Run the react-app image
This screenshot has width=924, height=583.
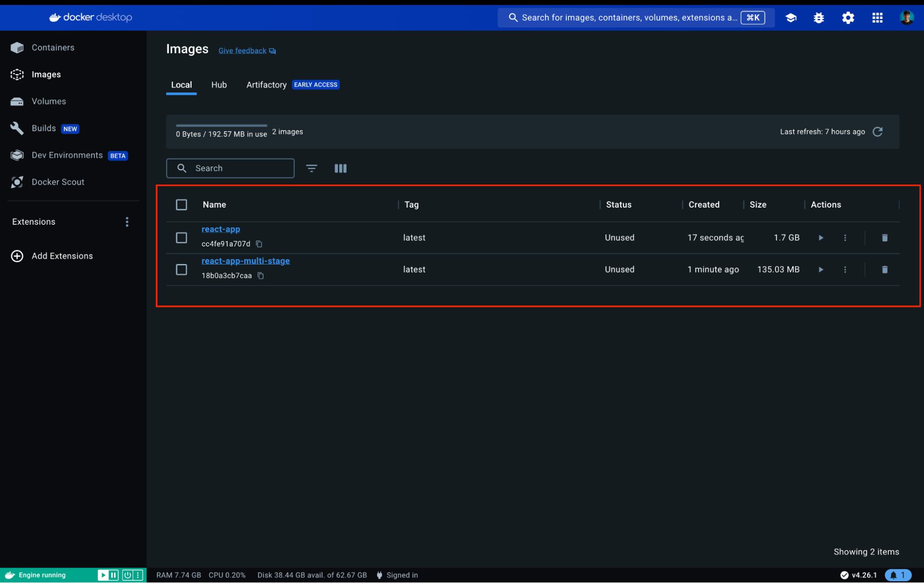pyautogui.click(x=820, y=238)
